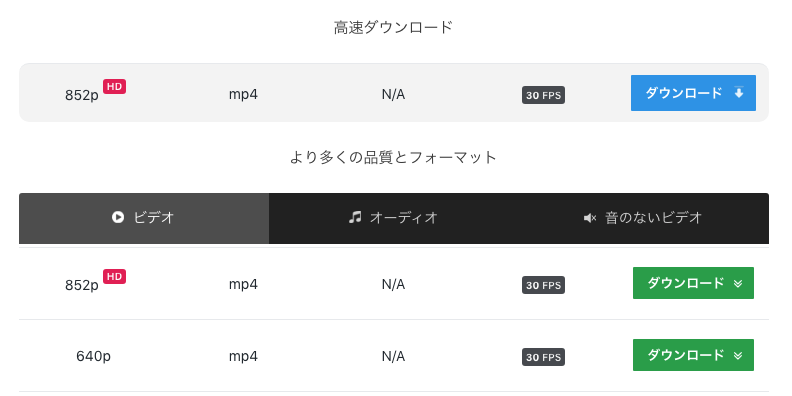Image resolution: width=792 pixels, height=396 pixels.
Task: Open the 音のないビデオ tab
Action: click(x=644, y=218)
